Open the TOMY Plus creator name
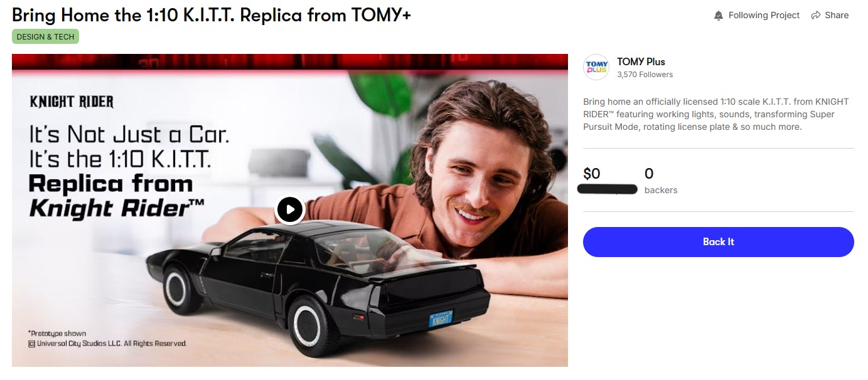 pos(641,61)
